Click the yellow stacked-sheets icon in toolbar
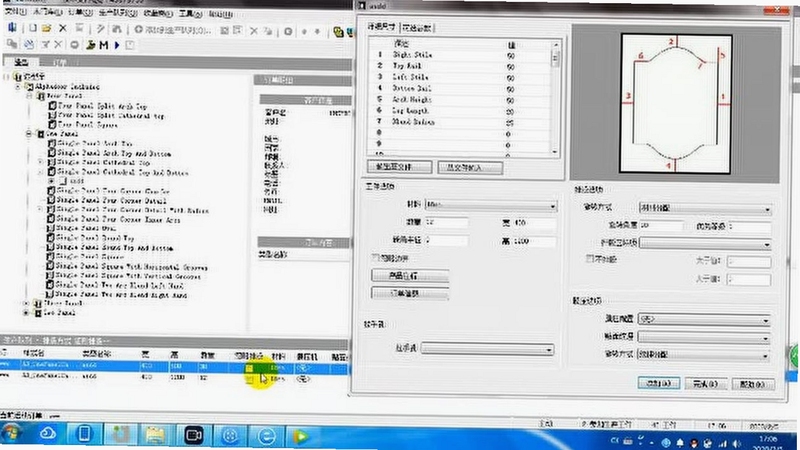The height and width of the screenshot is (450, 800). pyautogui.click(x=338, y=32)
